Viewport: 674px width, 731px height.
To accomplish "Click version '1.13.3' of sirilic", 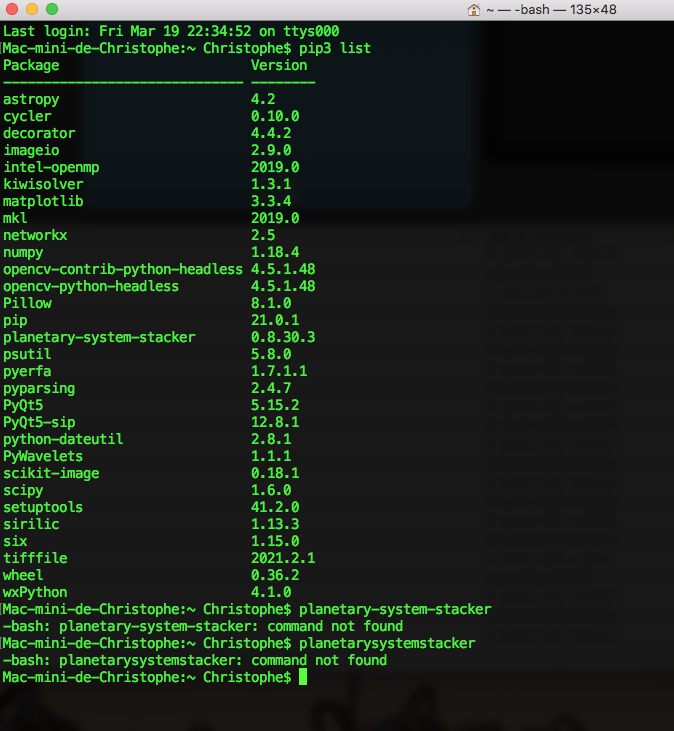I will 275,524.
